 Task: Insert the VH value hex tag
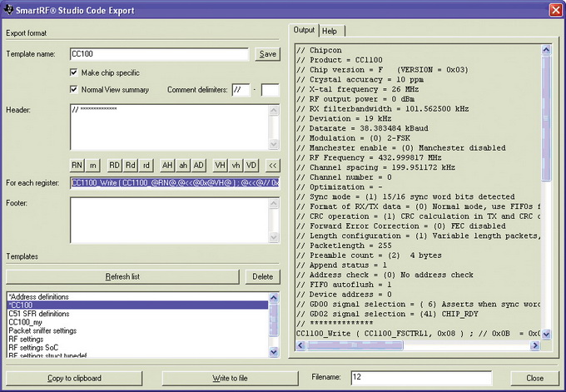[220, 166]
